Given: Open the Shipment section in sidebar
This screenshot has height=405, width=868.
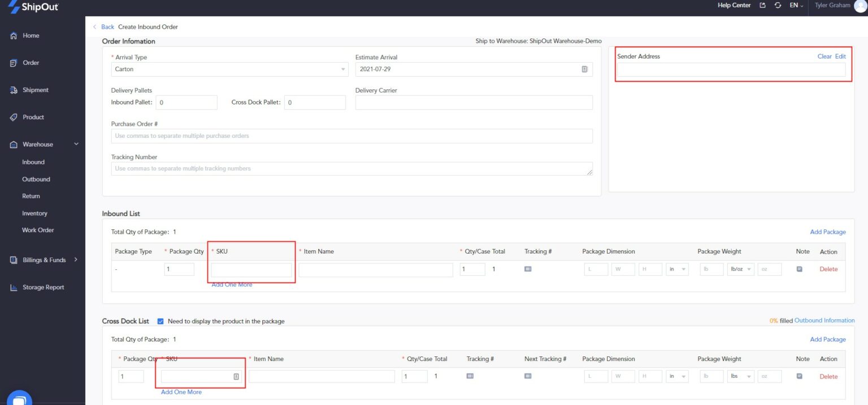Looking at the screenshot, I should [x=34, y=89].
